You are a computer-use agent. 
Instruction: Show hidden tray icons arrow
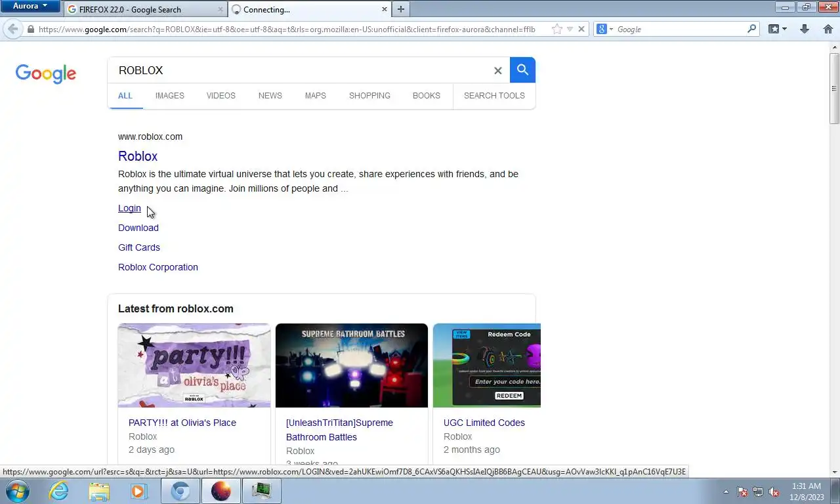pos(726,492)
